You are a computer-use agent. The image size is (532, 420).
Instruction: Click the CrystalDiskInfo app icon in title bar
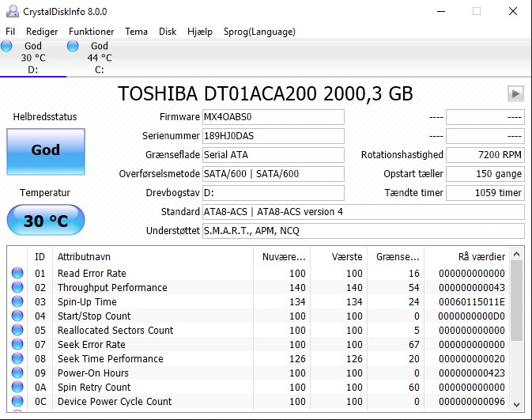click(13, 11)
